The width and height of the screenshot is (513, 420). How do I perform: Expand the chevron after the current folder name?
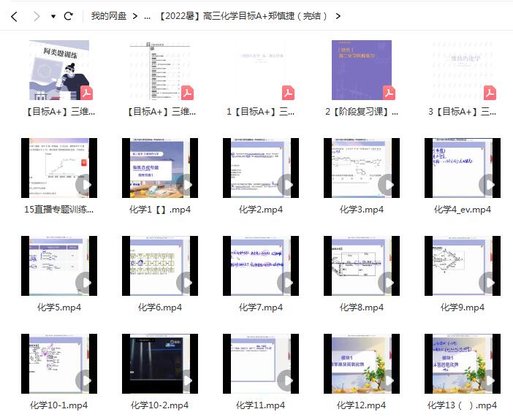pos(338,15)
